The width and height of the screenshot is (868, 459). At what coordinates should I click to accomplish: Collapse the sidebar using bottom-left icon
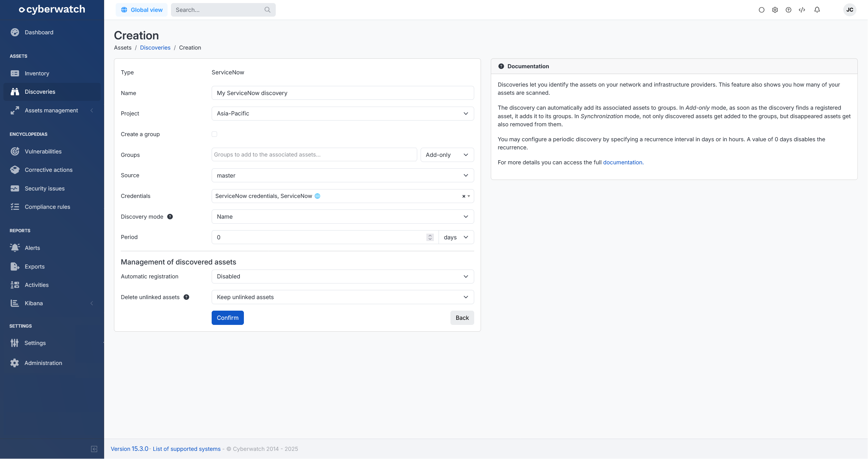pyautogui.click(x=94, y=449)
